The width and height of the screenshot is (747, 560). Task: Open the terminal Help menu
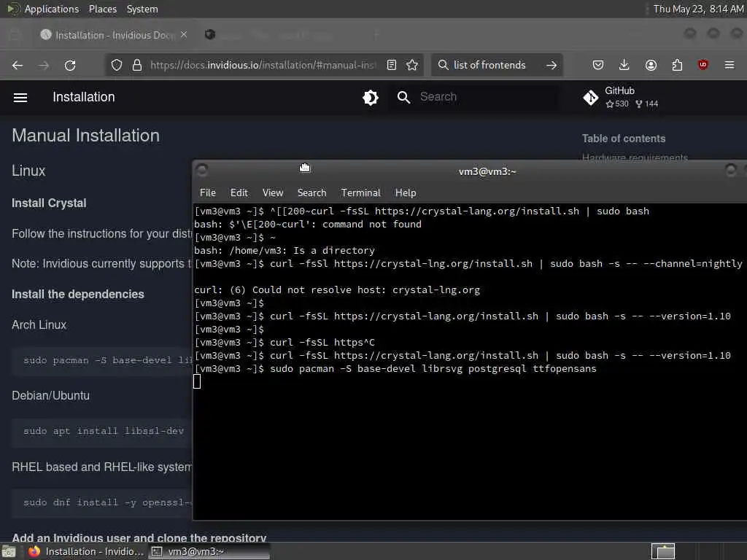406,192
